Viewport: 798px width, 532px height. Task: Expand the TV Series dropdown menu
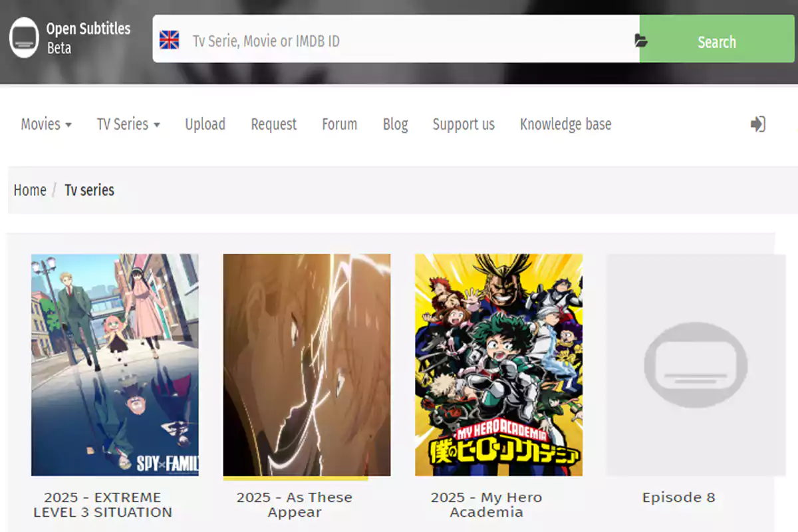tap(128, 124)
